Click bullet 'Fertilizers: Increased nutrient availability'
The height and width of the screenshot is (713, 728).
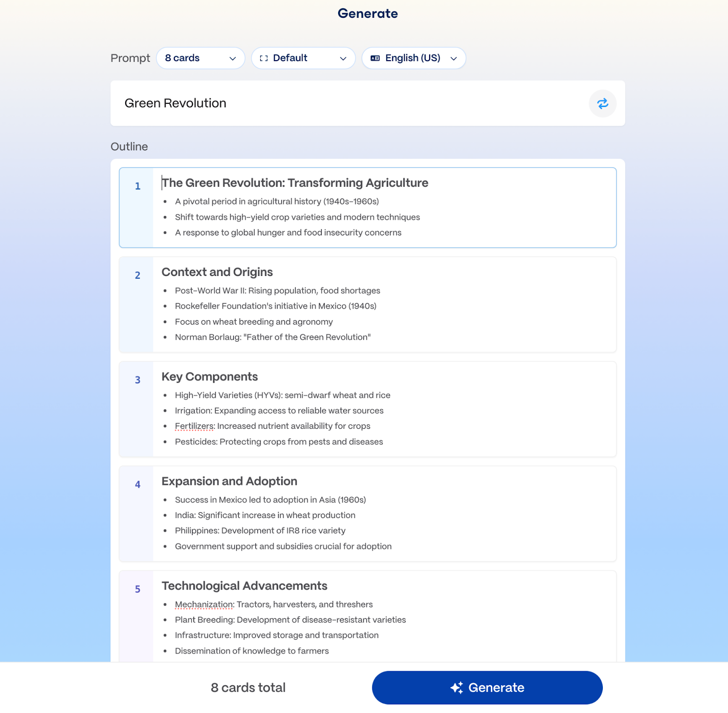[273, 426]
